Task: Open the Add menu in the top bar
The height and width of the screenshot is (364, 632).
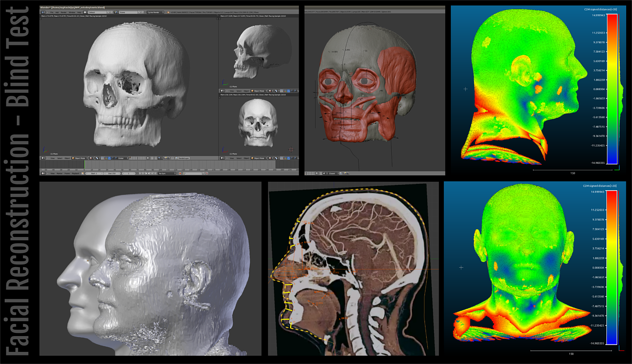Action: [x=57, y=12]
